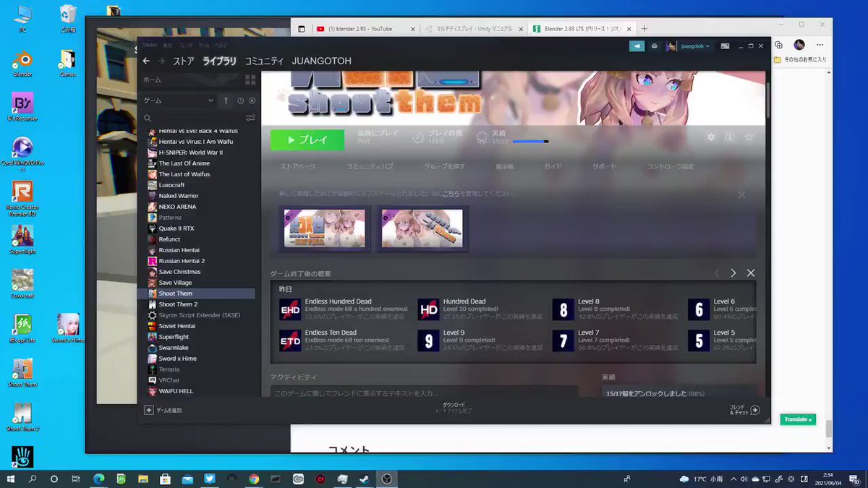The width and height of the screenshot is (868, 488).
Task: Open Edge collections icon in browser
Action: 778,44
